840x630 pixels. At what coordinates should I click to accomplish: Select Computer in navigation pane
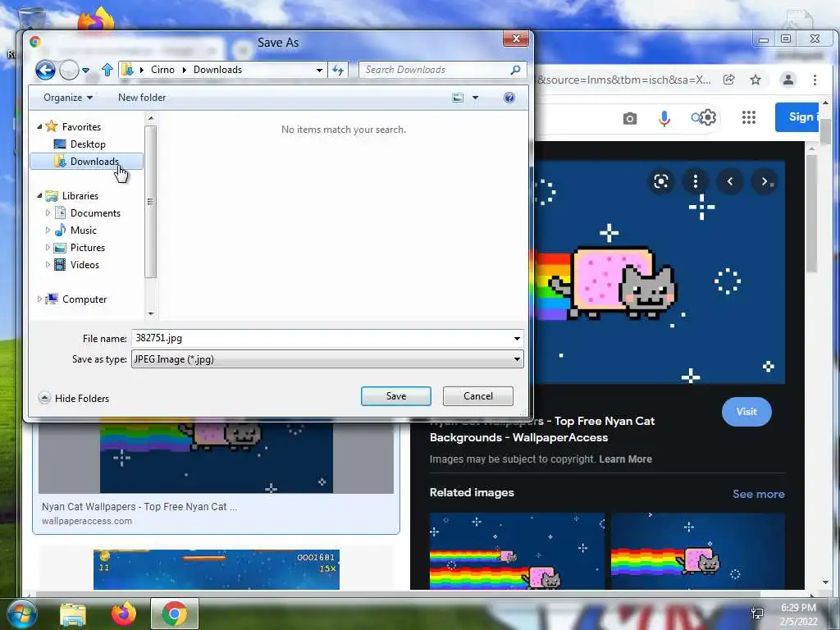click(84, 299)
